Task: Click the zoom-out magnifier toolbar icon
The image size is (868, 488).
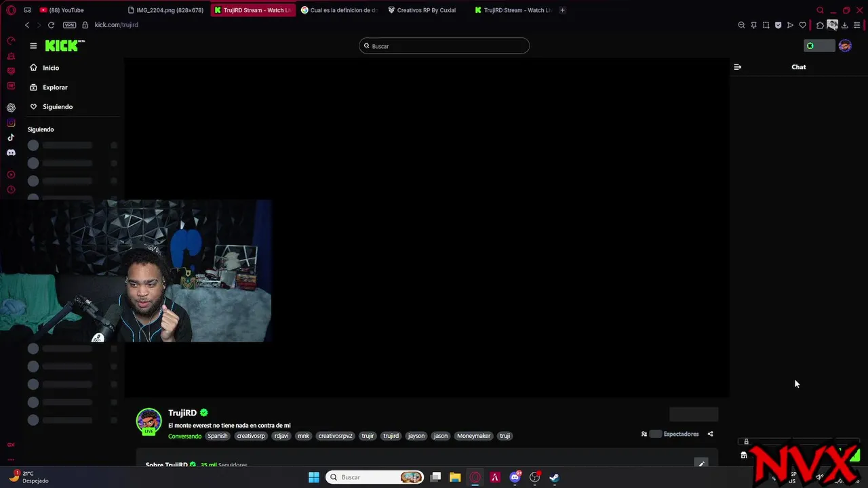Action: 741,25
